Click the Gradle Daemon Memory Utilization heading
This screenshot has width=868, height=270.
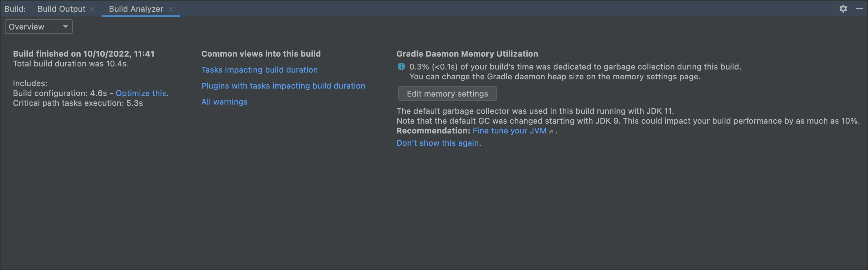[x=467, y=54]
